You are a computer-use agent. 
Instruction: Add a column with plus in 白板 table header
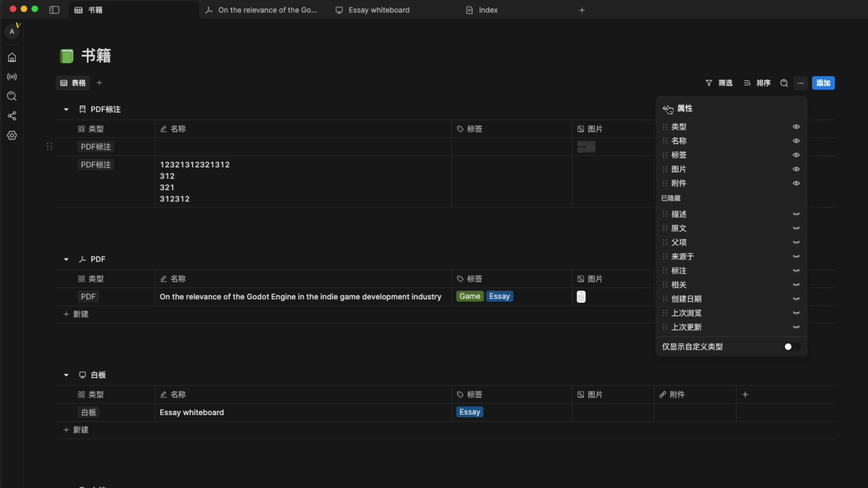click(x=745, y=394)
